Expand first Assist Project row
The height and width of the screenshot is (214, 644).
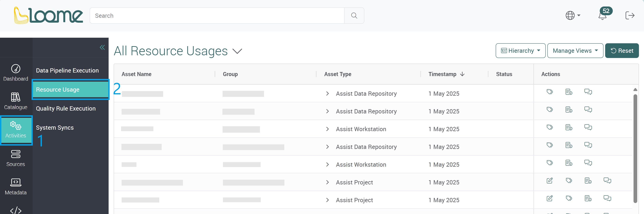pos(327,182)
